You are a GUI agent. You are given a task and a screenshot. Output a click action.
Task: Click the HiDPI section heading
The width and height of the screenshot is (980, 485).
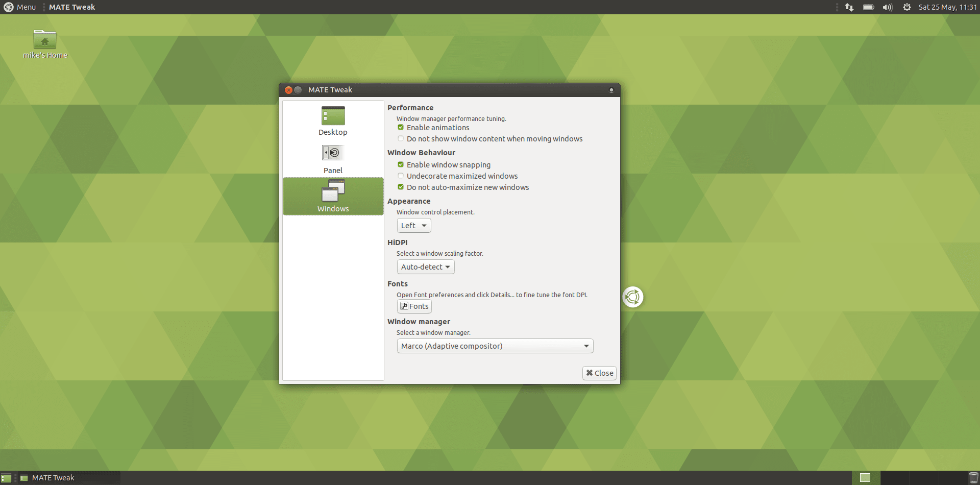[397, 243]
